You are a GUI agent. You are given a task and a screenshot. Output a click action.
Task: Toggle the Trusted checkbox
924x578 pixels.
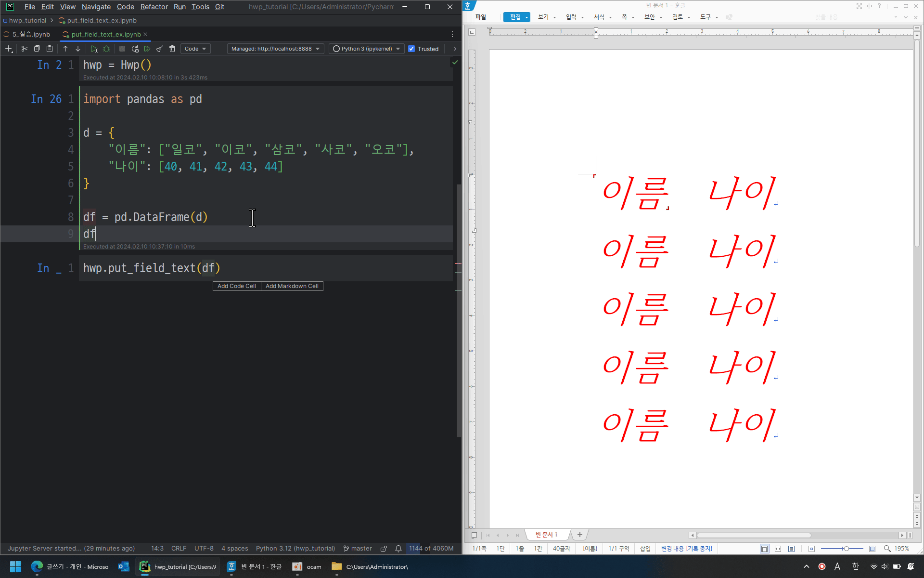(x=411, y=49)
